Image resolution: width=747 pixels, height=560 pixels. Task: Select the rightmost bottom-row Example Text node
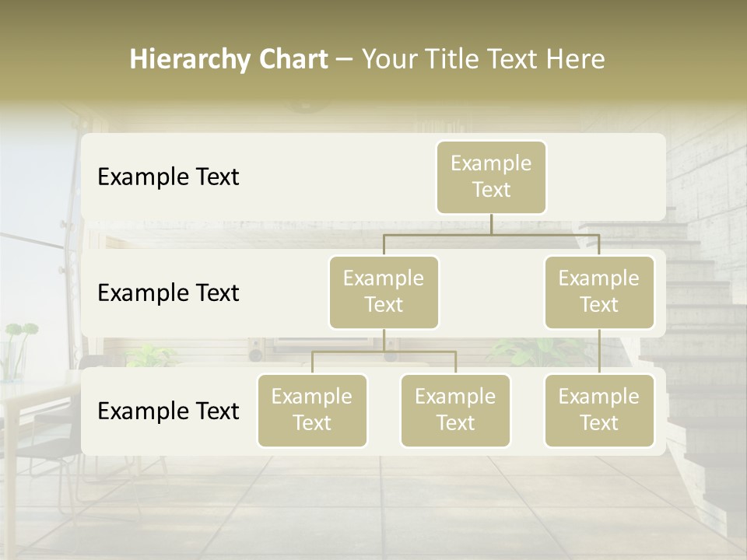coord(599,411)
